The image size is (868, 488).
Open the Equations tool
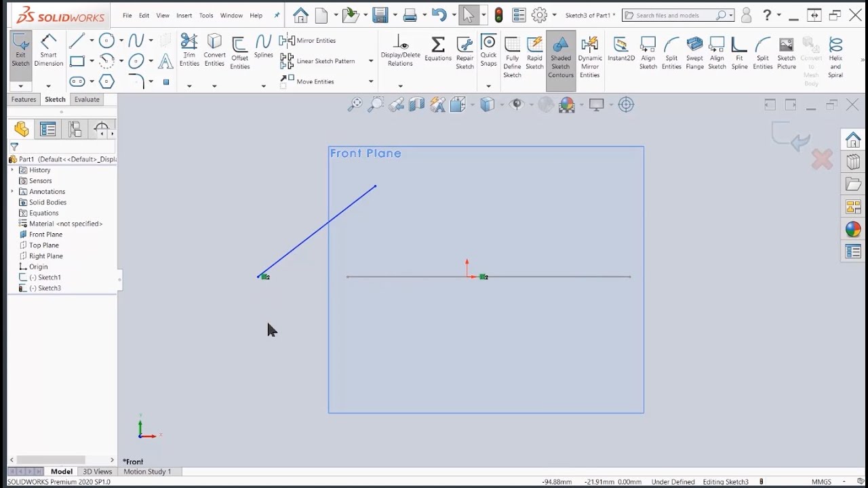pos(438,49)
